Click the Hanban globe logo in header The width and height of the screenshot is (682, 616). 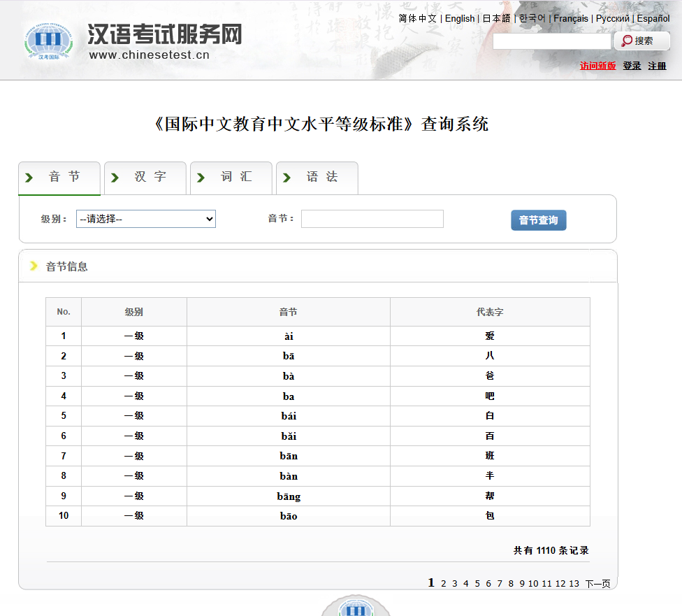[x=46, y=42]
